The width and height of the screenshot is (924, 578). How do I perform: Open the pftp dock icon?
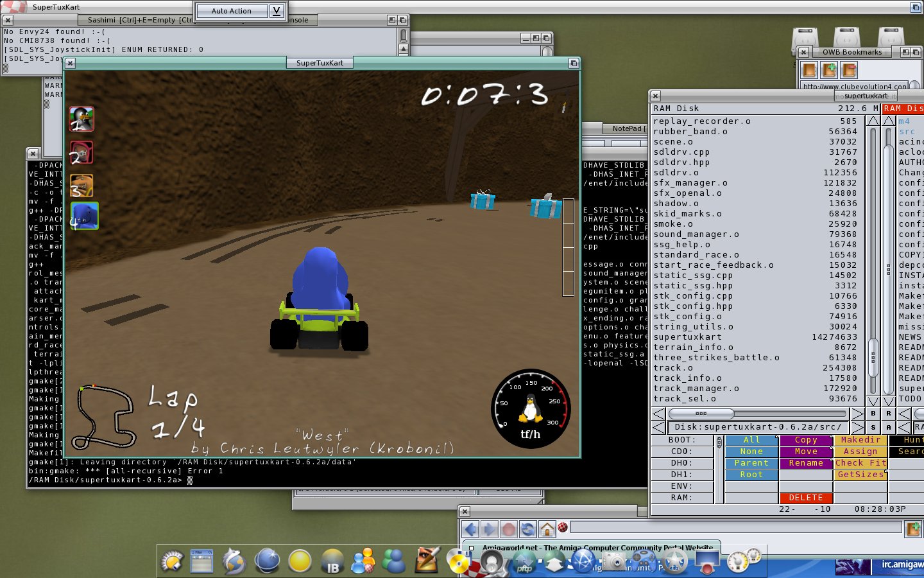click(524, 563)
